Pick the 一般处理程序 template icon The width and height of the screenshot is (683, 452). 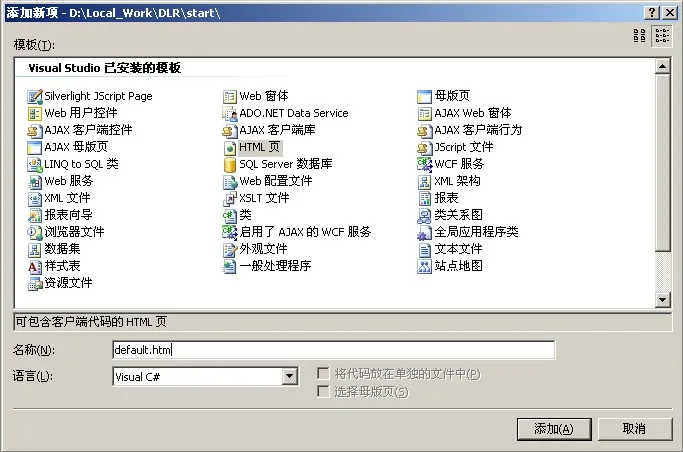click(x=230, y=266)
